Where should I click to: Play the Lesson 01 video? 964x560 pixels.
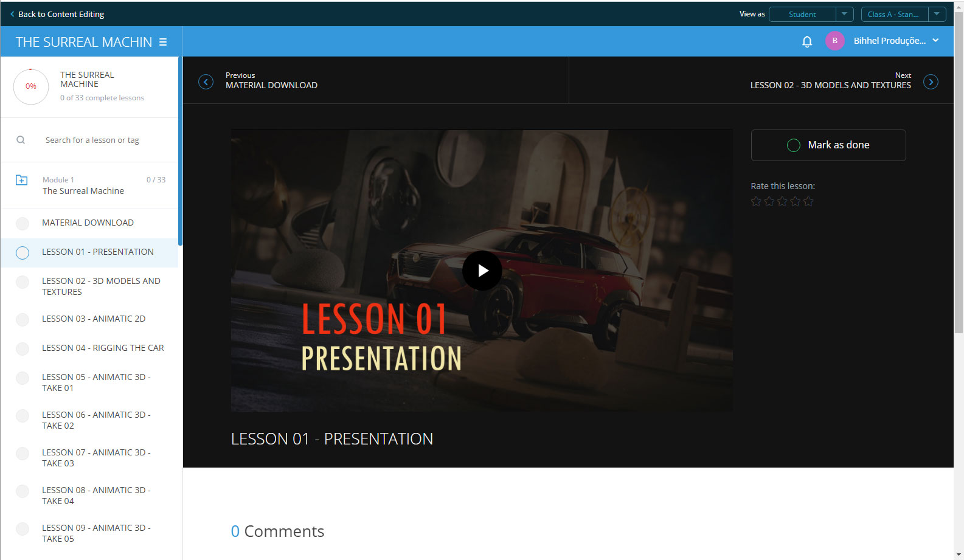click(x=482, y=271)
